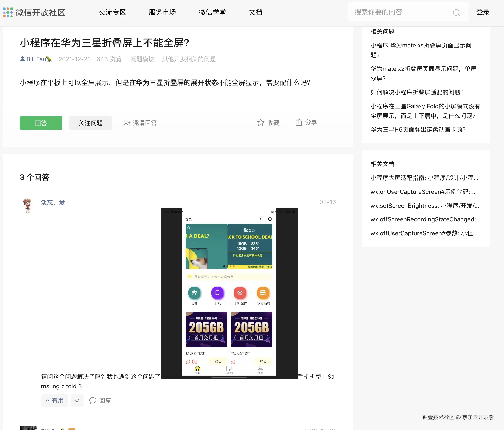Image resolution: width=504 pixels, height=430 pixels.
Task: Click the embedded app screenshot thumbnail
Action: point(229,292)
